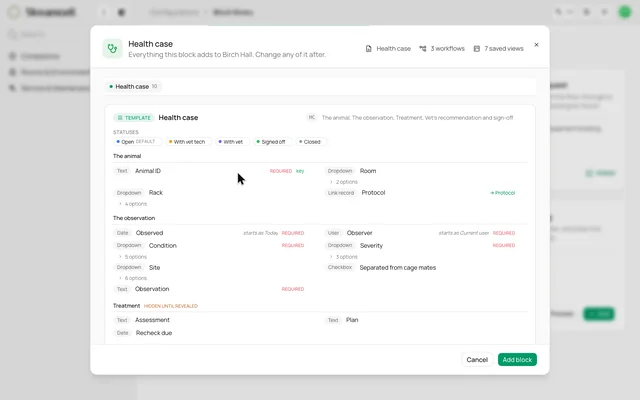This screenshot has width=640, height=400.
Task: Click the Severity field name
Action: pyautogui.click(x=371, y=246)
